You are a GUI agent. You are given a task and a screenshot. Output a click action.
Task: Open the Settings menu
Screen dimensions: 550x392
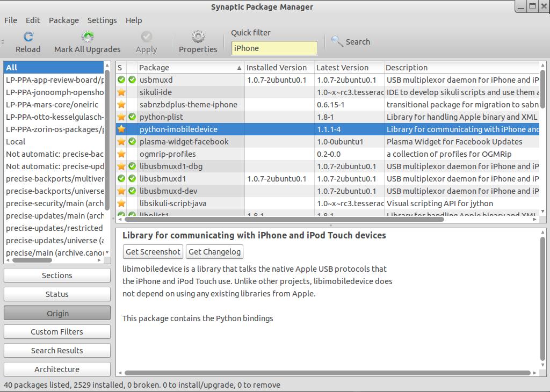(102, 20)
